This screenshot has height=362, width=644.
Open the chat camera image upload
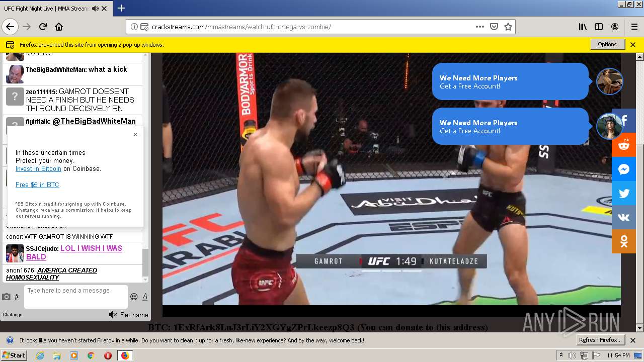[6, 297]
